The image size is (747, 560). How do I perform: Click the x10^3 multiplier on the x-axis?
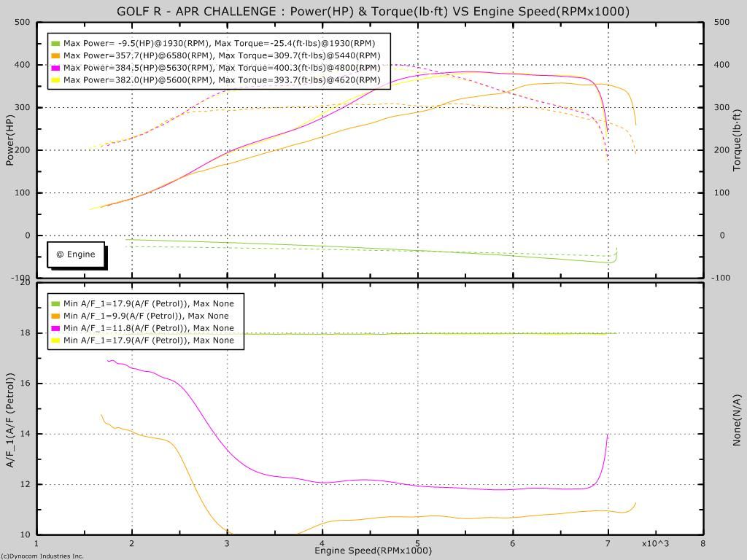click(x=655, y=544)
